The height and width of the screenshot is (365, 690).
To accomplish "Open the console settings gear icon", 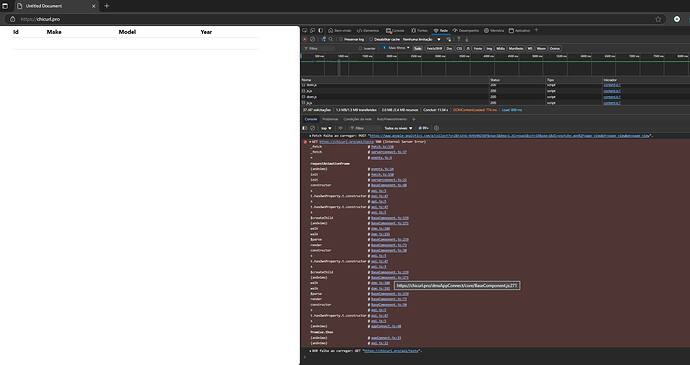I will pos(437,128).
